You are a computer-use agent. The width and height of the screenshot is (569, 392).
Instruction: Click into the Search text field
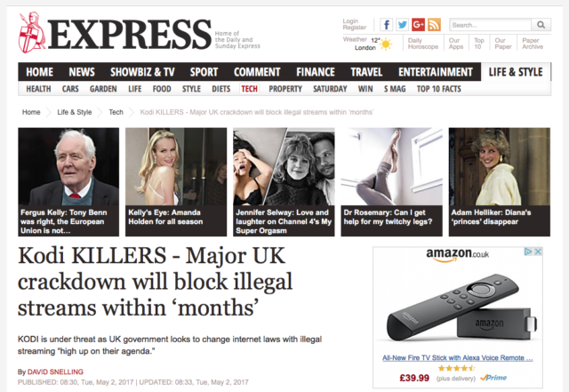pos(490,25)
